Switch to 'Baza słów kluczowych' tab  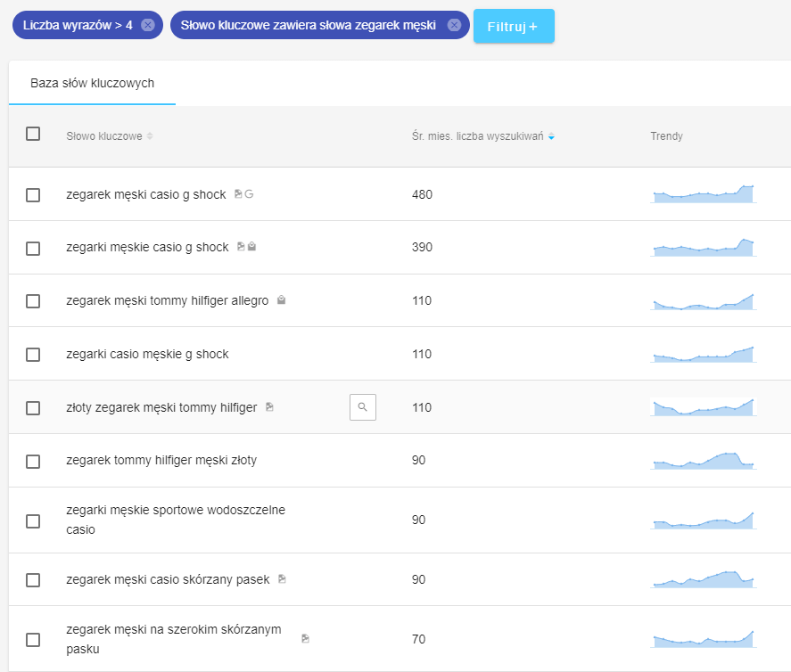tap(93, 83)
